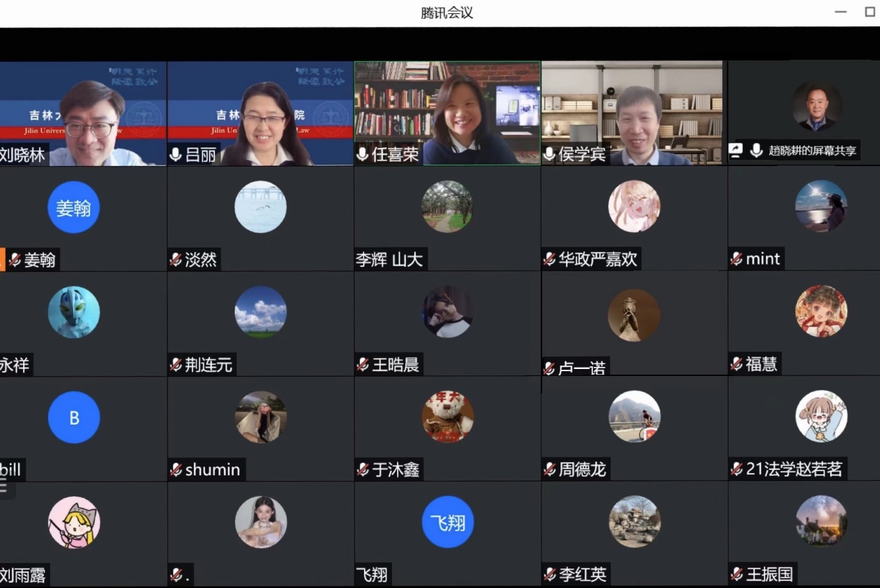The image size is (880, 588).
Task: Maximize the 腾讯会议 window
Action: click(870, 12)
